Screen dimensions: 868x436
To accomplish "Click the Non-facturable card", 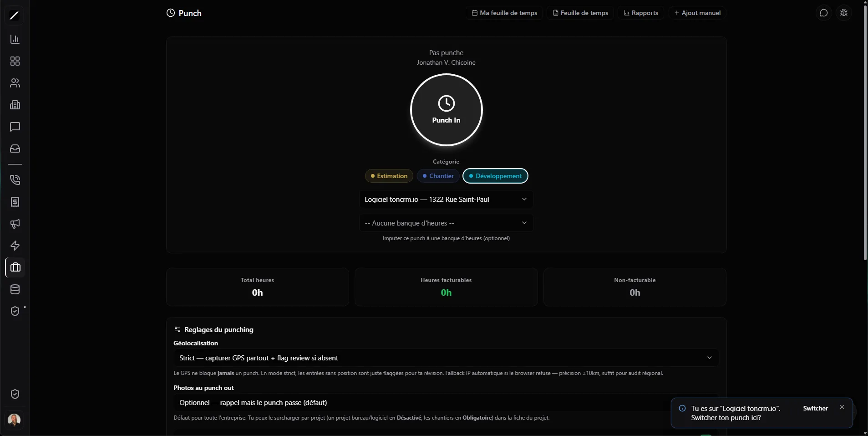I will pos(635,287).
